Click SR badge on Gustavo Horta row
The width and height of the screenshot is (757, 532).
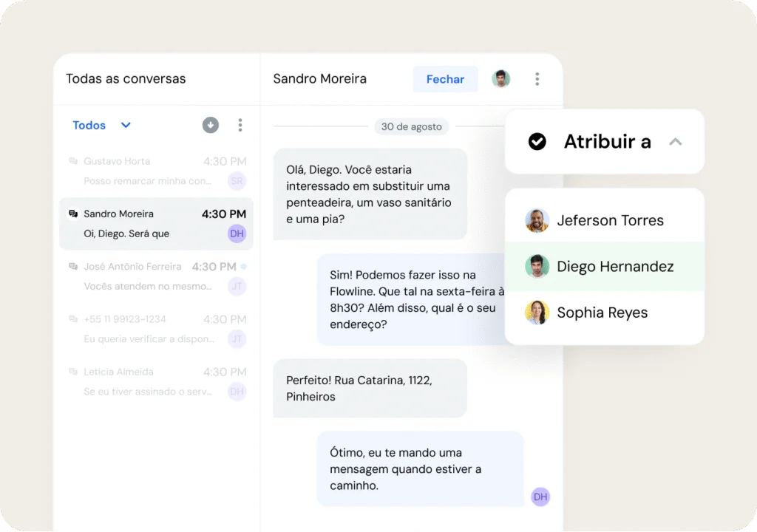[237, 181]
